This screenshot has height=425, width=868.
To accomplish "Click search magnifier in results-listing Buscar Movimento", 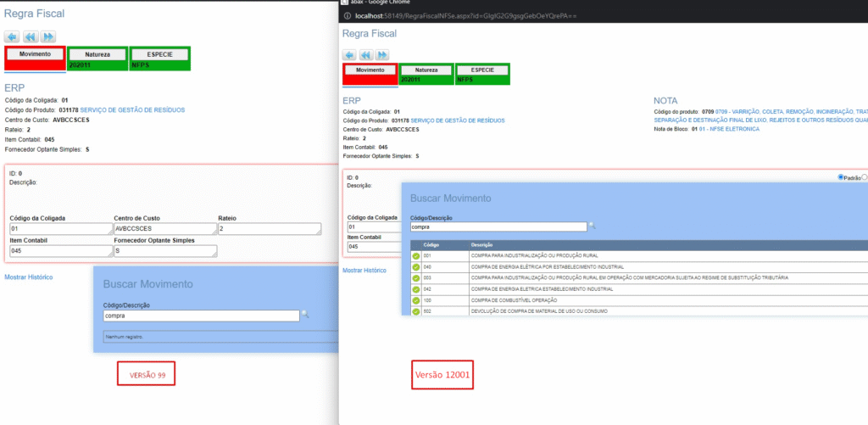I will [593, 226].
